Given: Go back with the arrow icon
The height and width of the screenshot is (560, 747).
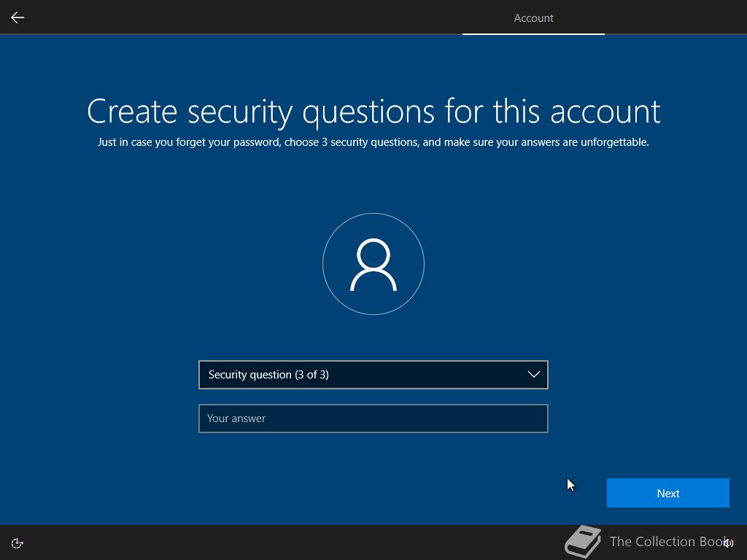Looking at the screenshot, I should point(18,17).
